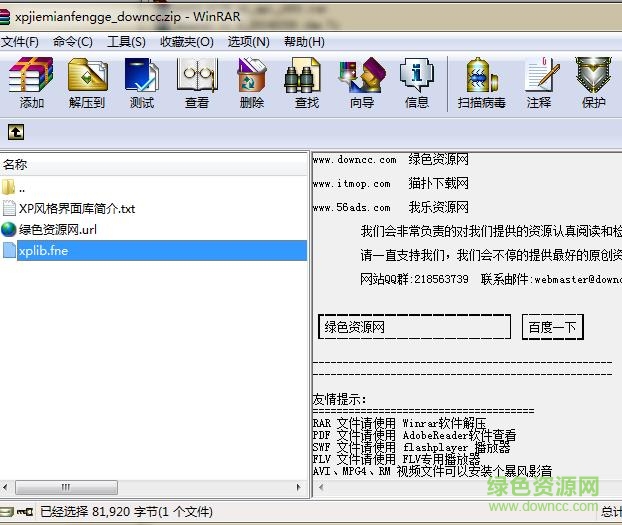Click file list scroll right arrow

point(298,487)
